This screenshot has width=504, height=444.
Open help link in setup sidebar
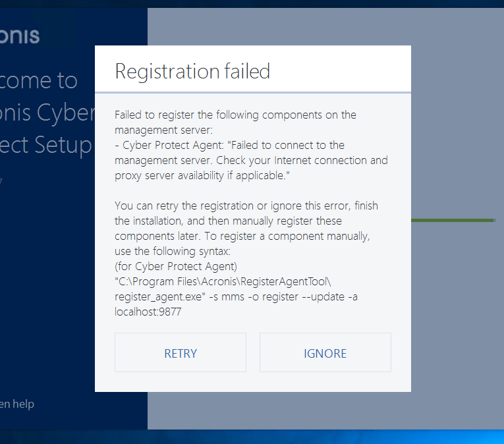tap(17, 404)
